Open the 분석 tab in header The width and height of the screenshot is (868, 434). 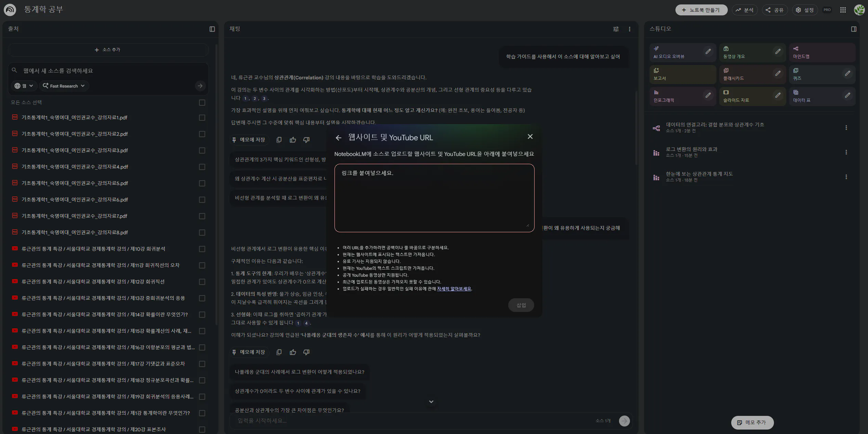745,10
